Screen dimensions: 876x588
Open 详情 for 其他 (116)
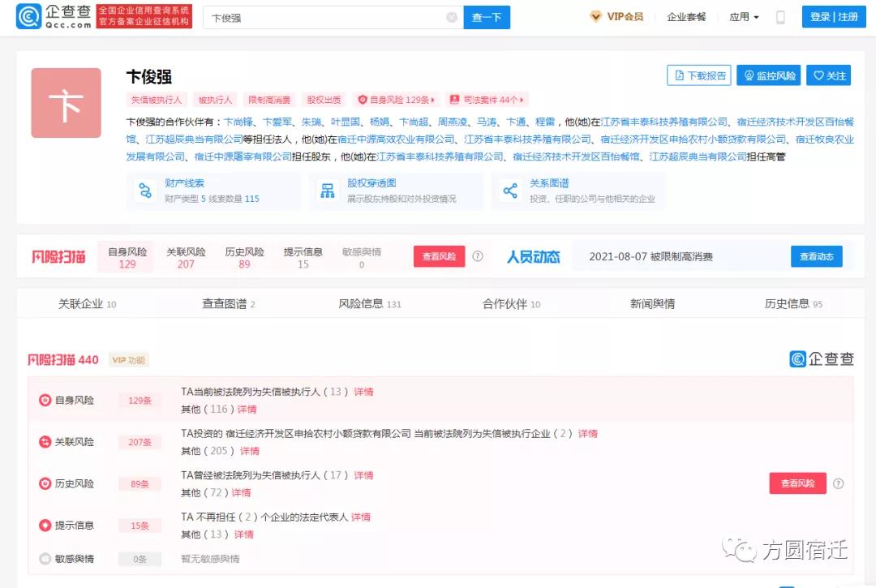point(247,410)
